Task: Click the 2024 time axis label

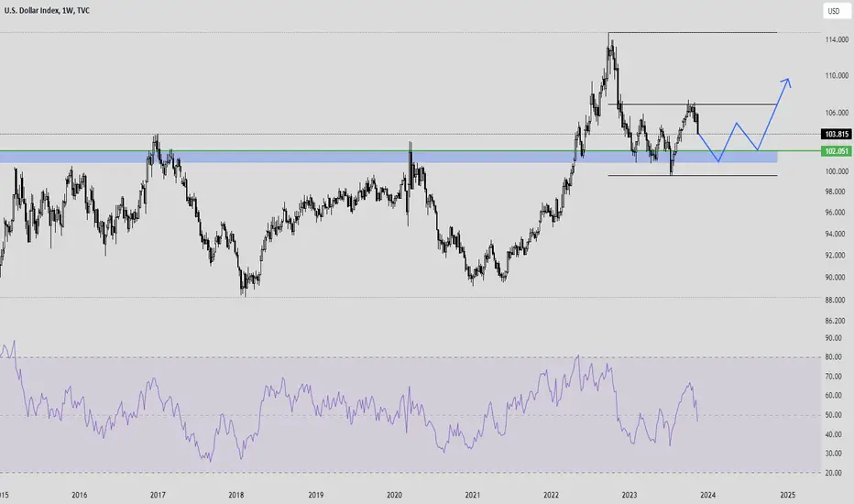Action: pos(708,495)
